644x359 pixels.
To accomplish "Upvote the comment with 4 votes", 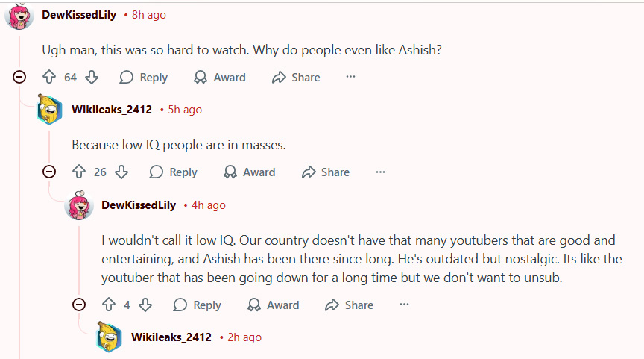I will pyautogui.click(x=109, y=305).
